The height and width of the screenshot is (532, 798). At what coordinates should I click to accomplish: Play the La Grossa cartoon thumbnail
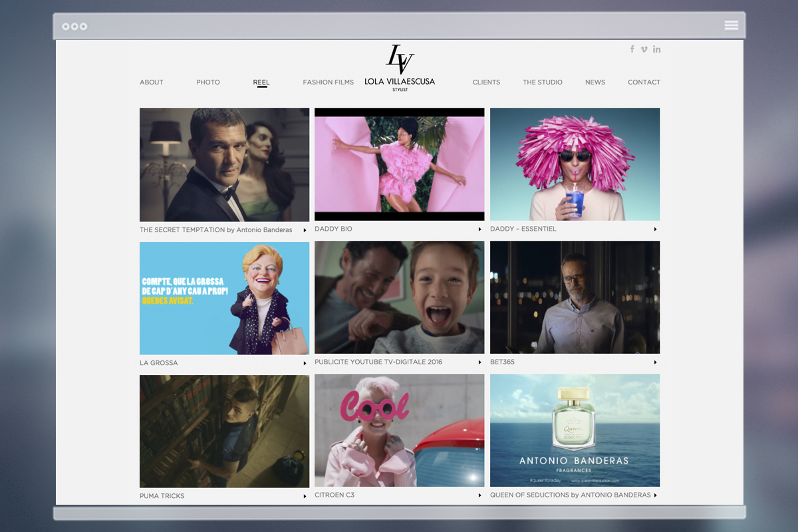point(224,298)
